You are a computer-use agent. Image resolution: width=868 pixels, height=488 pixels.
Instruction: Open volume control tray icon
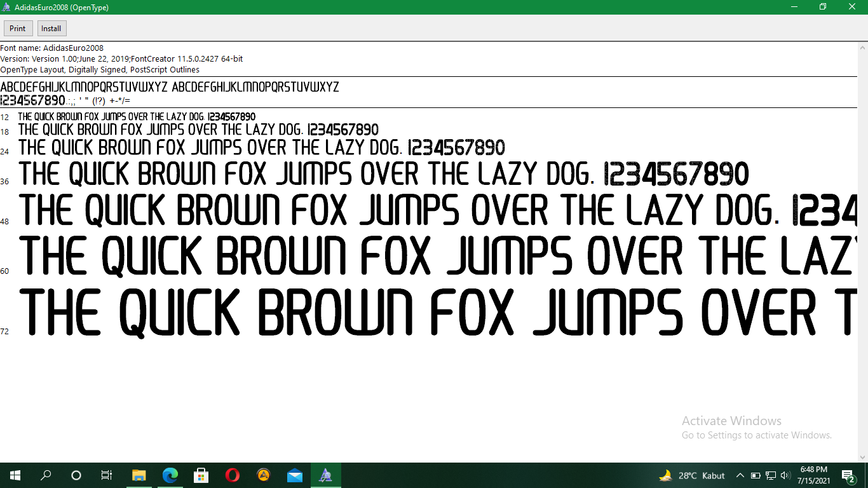[x=785, y=475]
